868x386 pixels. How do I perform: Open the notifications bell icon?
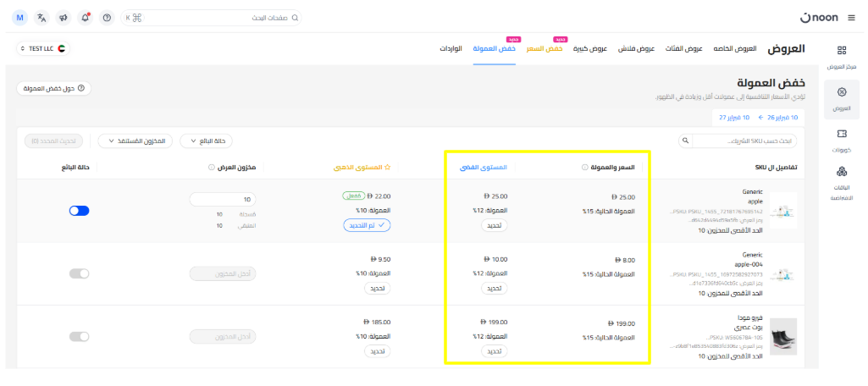pyautogui.click(x=85, y=18)
